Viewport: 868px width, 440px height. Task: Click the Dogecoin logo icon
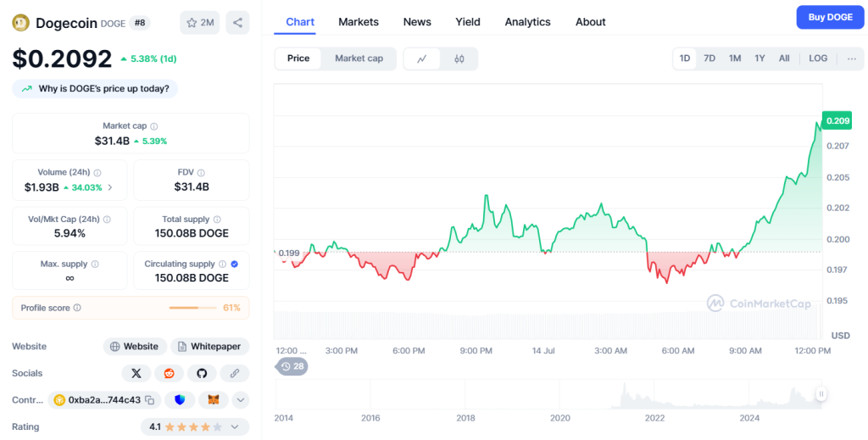point(21,23)
